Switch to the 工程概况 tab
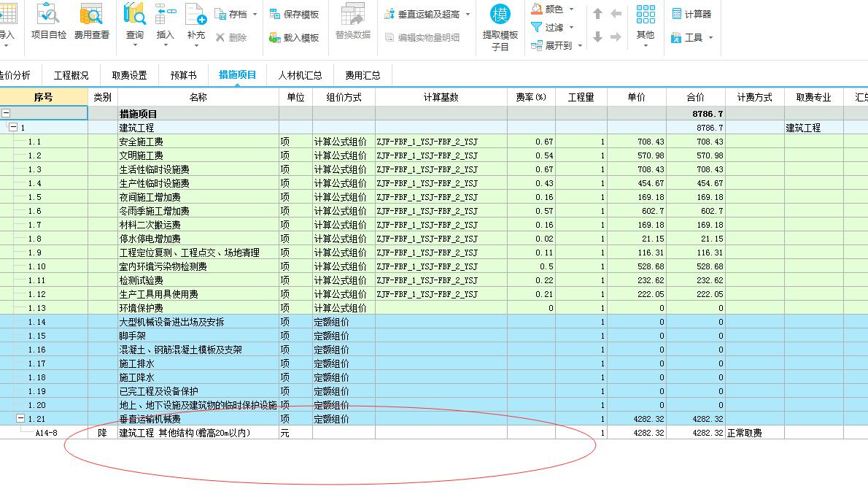Viewport: 868px width, 497px height. click(x=71, y=74)
